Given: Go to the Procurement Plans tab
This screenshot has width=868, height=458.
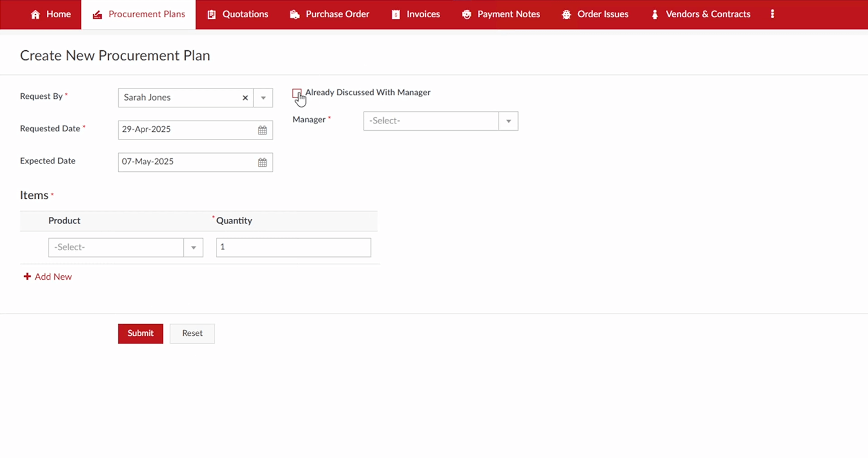Looking at the screenshot, I should coord(146,14).
